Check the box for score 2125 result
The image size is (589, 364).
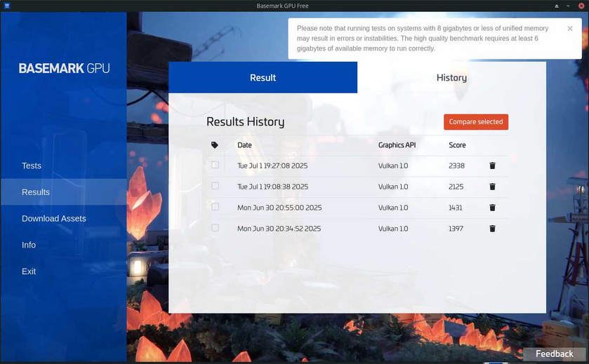(215, 186)
